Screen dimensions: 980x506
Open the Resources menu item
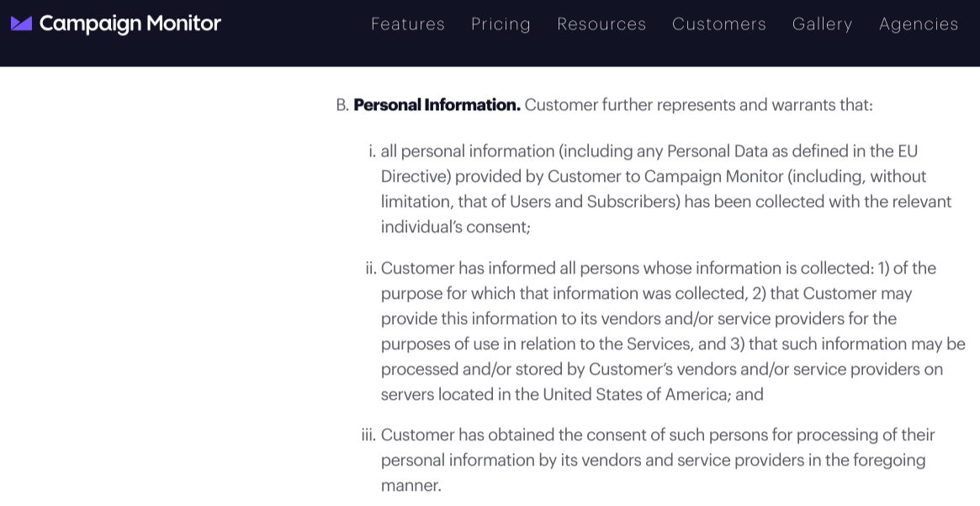[x=601, y=24]
